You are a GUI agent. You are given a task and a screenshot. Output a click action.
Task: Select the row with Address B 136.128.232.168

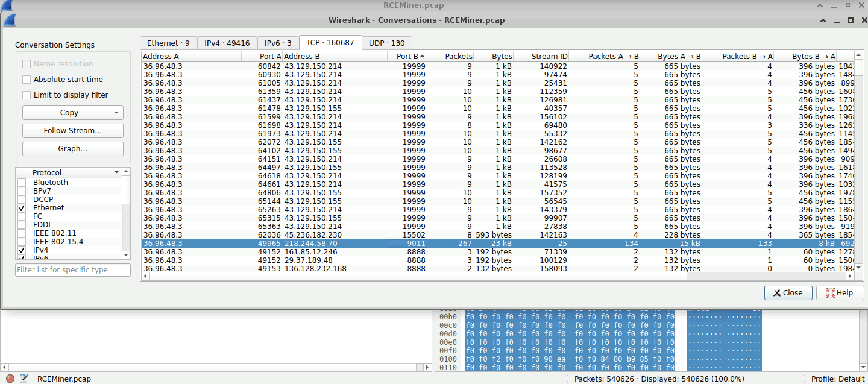click(x=498, y=269)
